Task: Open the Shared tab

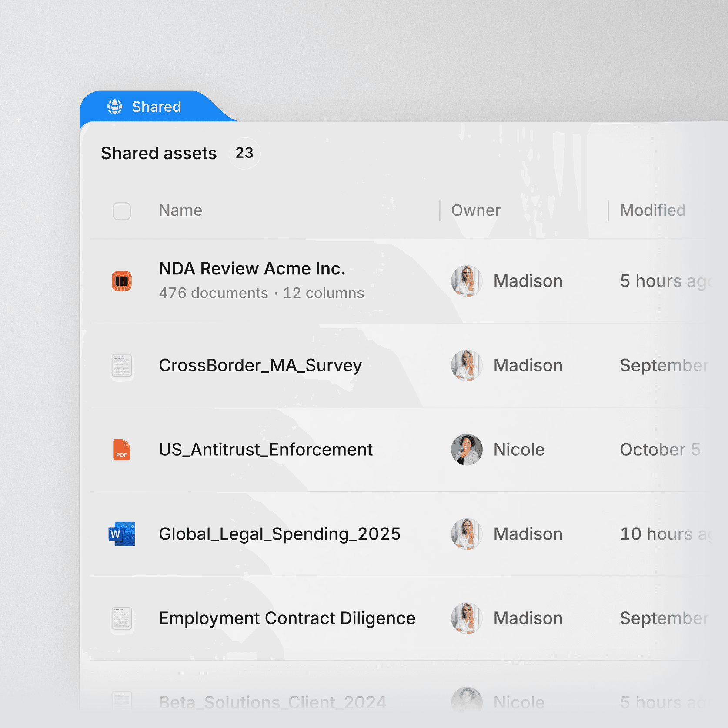Action: (x=152, y=107)
